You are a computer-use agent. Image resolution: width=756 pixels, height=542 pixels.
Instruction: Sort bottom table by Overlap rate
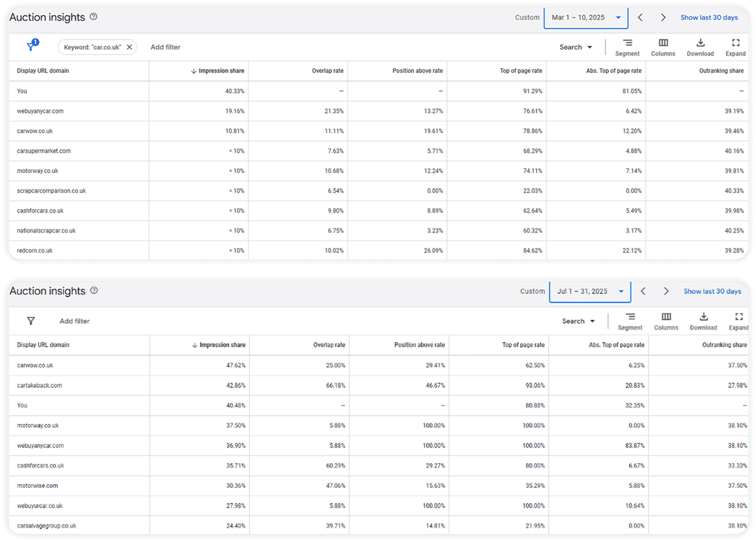(x=329, y=345)
